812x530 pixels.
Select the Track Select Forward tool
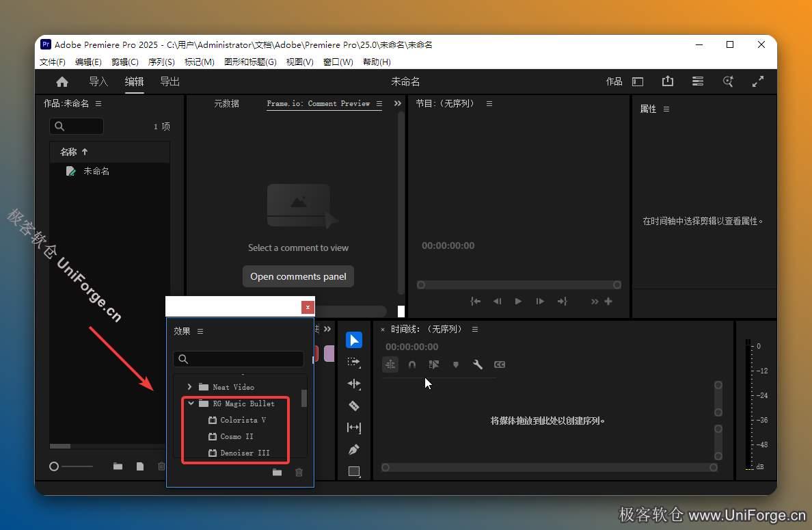(x=353, y=362)
